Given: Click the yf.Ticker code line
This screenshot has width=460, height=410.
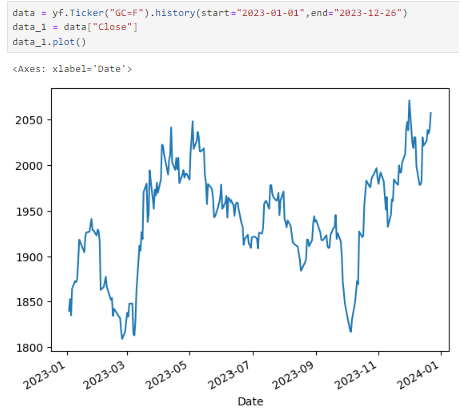Looking at the screenshot, I should (x=210, y=13).
